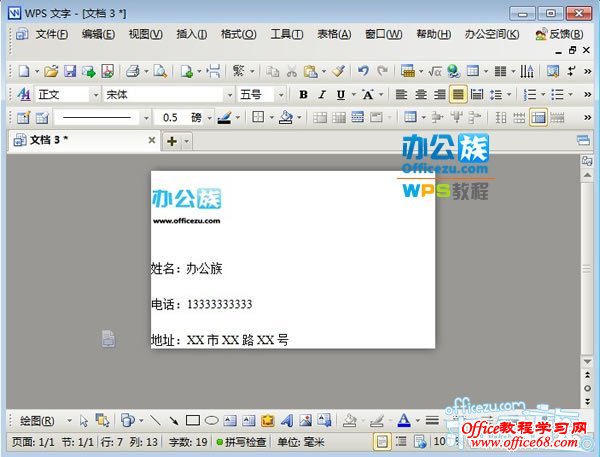Click the New document icon
600x457 pixels.
point(24,71)
